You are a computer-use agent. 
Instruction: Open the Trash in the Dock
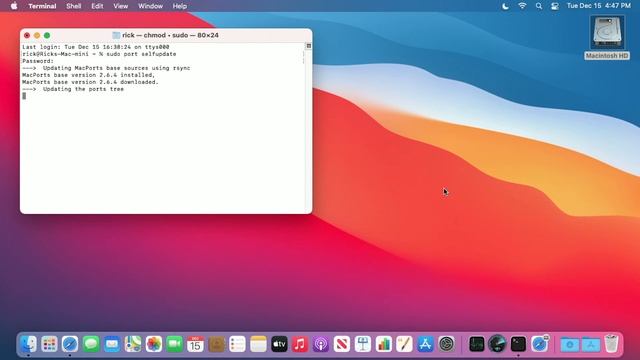point(611,344)
